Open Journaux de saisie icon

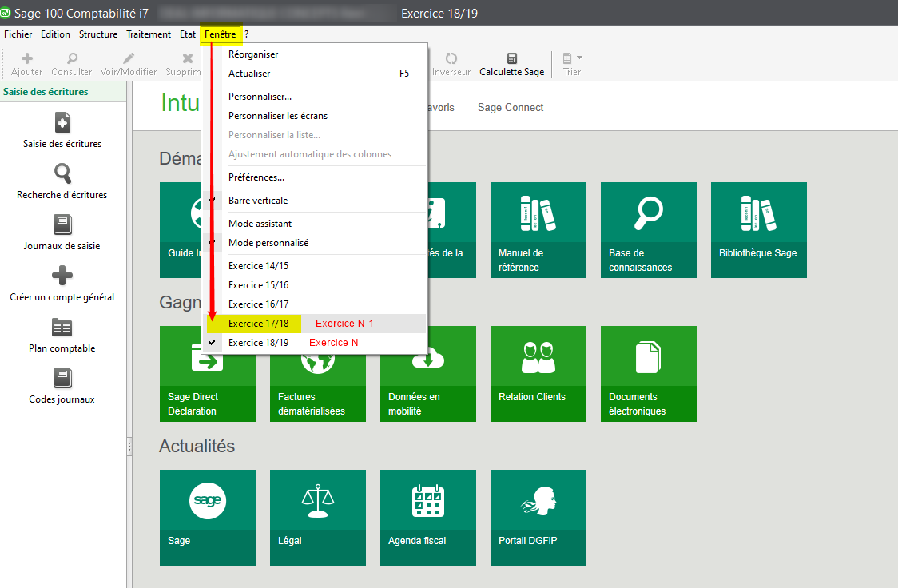pyautogui.click(x=62, y=224)
